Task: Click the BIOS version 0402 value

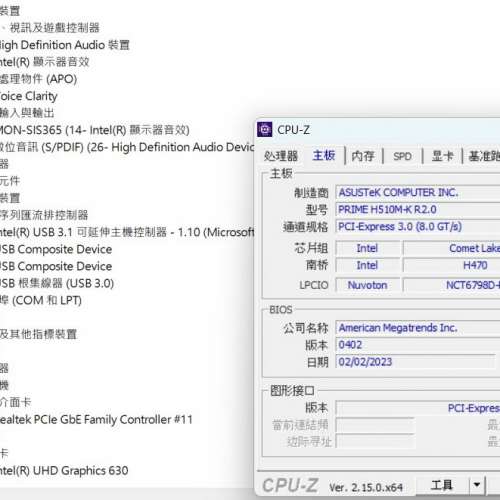Action: pyautogui.click(x=418, y=345)
